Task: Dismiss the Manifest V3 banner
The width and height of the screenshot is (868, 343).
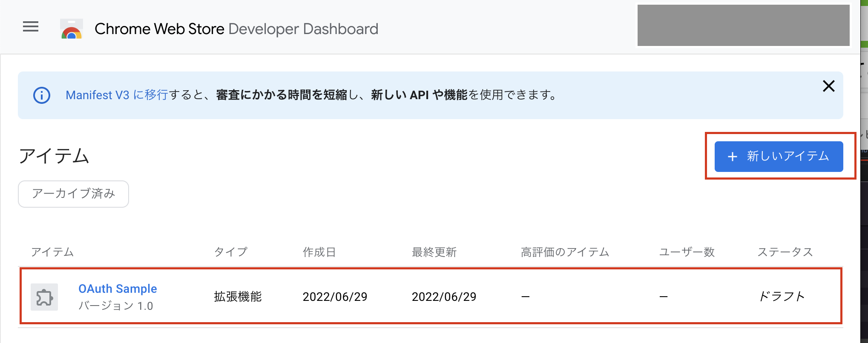Action: (x=828, y=86)
